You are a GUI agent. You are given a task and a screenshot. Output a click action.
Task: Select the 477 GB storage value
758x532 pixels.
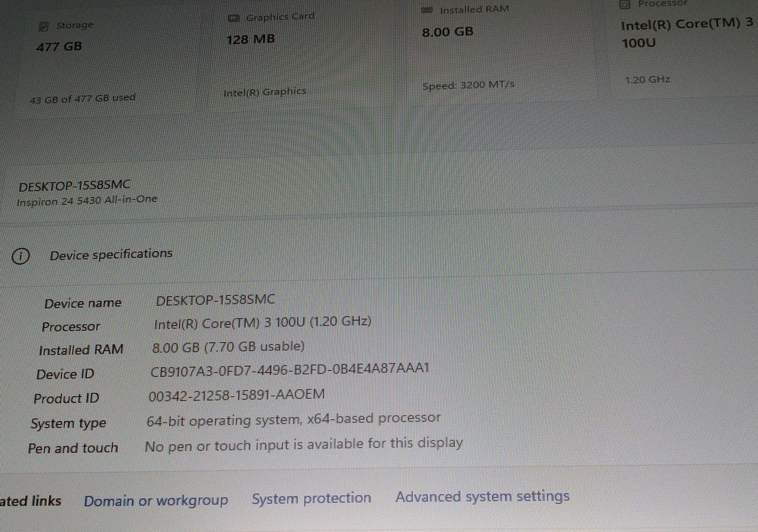(59, 47)
